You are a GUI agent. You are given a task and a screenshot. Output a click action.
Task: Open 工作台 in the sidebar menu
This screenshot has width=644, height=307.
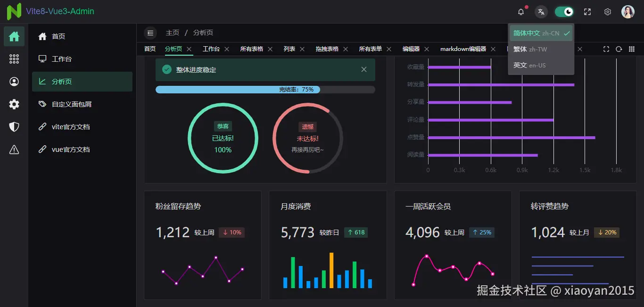[82, 59]
